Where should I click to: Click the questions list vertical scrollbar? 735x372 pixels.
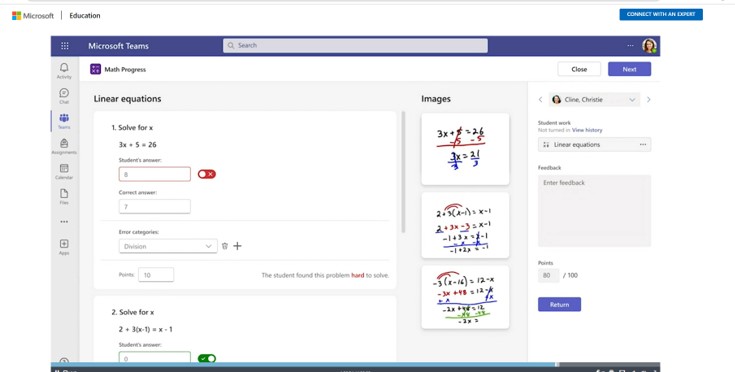tap(403, 172)
